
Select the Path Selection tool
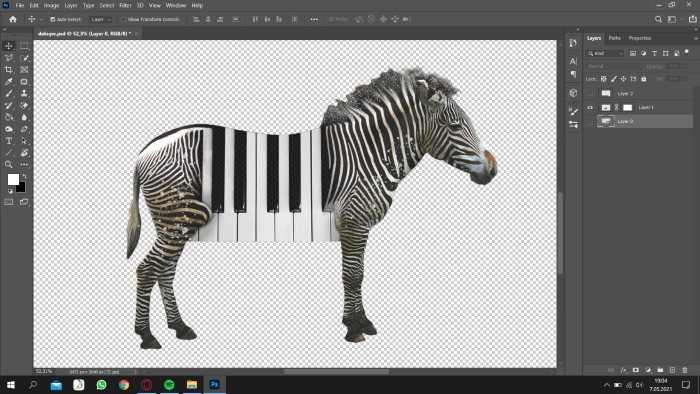pyautogui.click(x=24, y=141)
